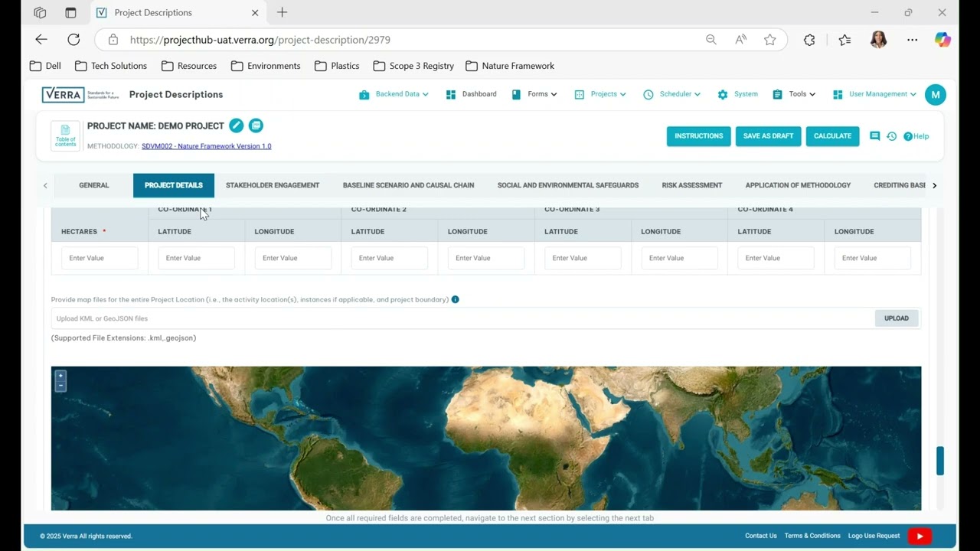Expand Projects dropdown menu

(x=600, y=94)
